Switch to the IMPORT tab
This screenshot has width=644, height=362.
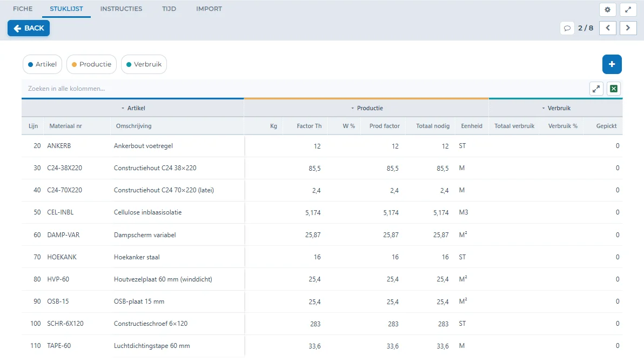click(x=209, y=9)
